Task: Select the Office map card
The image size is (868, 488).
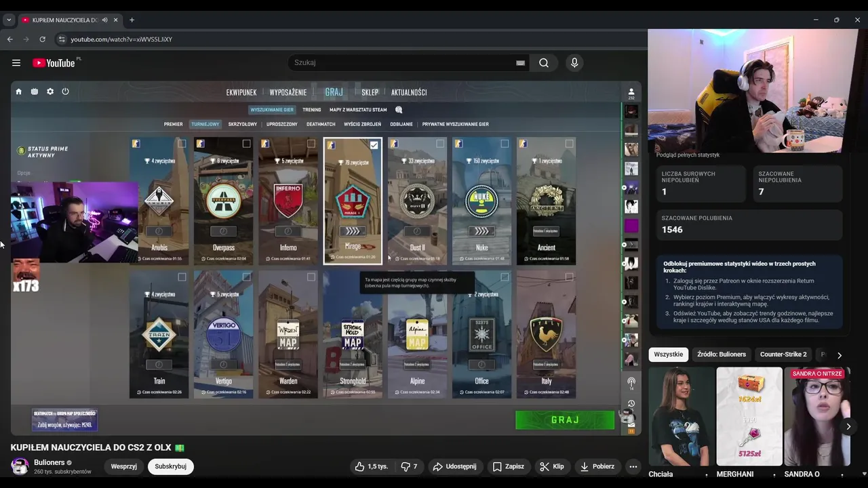Action: (x=481, y=335)
